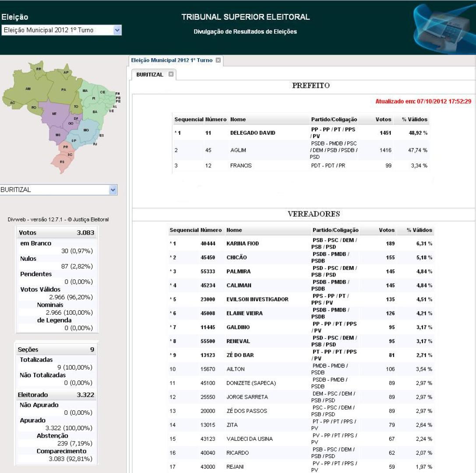
Task: Select state AP on the map
Action: 66,72
